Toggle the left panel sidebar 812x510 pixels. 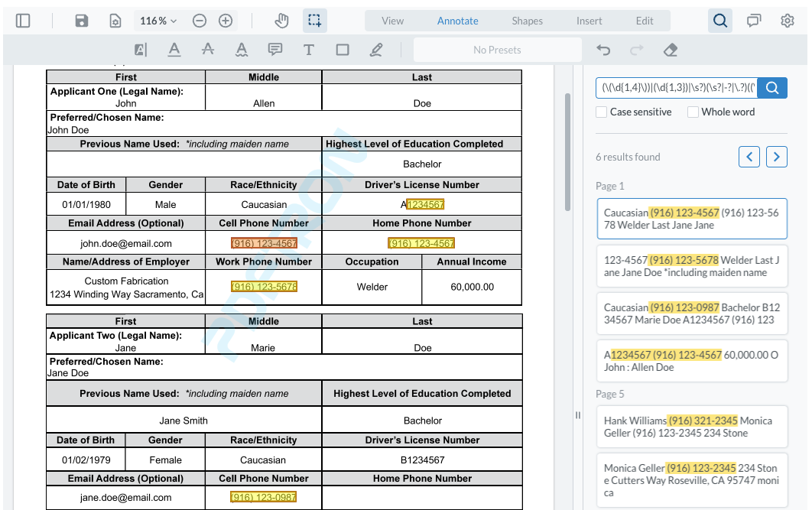[23, 21]
